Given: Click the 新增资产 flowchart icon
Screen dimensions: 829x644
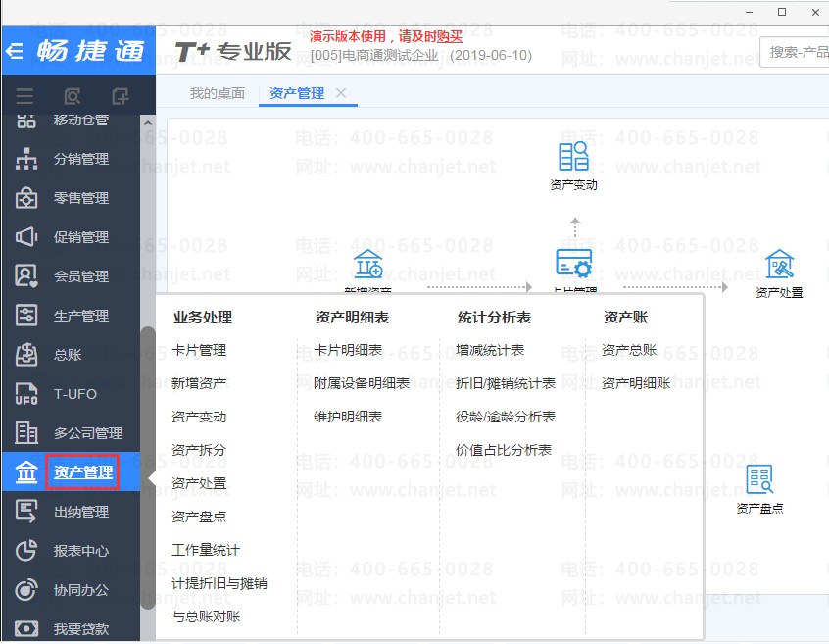Looking at the screenshot, I should pos(368,264).
